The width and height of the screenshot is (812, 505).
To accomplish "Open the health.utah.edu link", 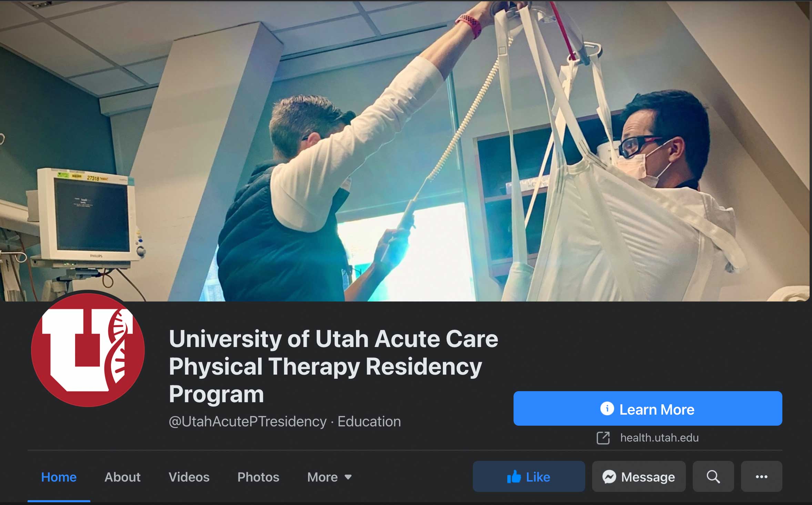I will [659, 438].
